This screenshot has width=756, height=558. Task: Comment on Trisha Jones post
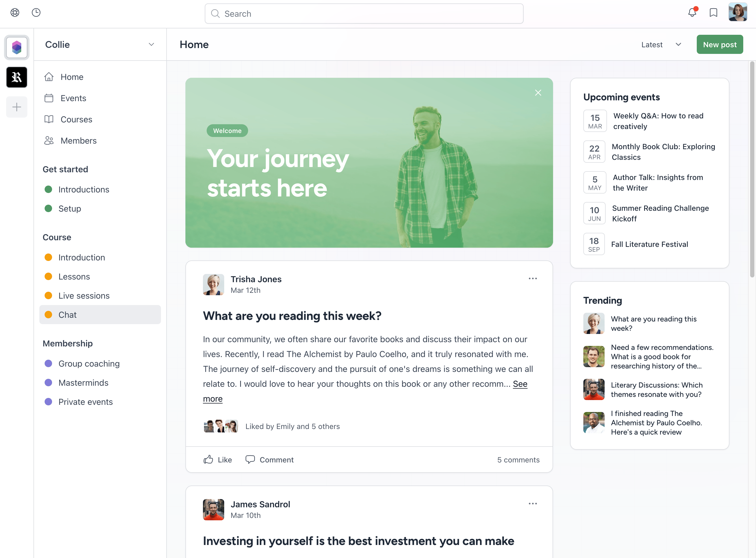pyautogui.click(x=269, y=460)
